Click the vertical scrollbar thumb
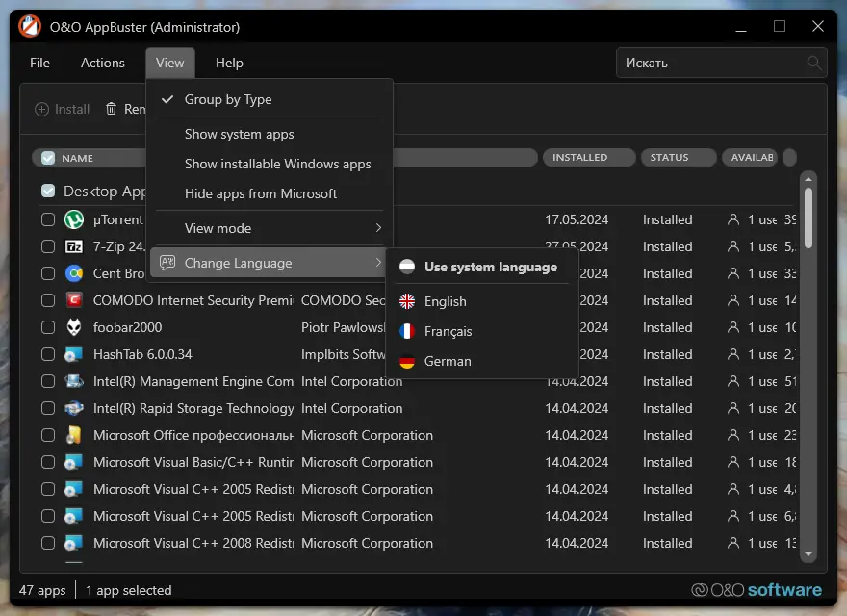This screenshot has width=847, height=616. 808,217
